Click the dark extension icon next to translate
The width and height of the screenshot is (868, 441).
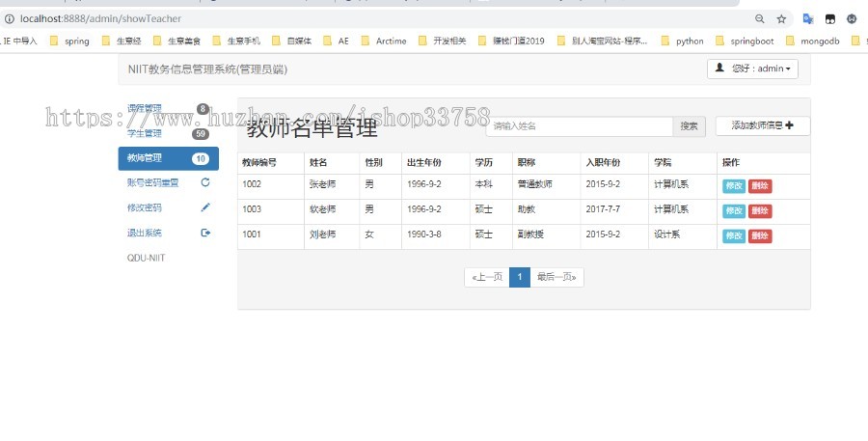pyautogui.click(x=829, y=19)
